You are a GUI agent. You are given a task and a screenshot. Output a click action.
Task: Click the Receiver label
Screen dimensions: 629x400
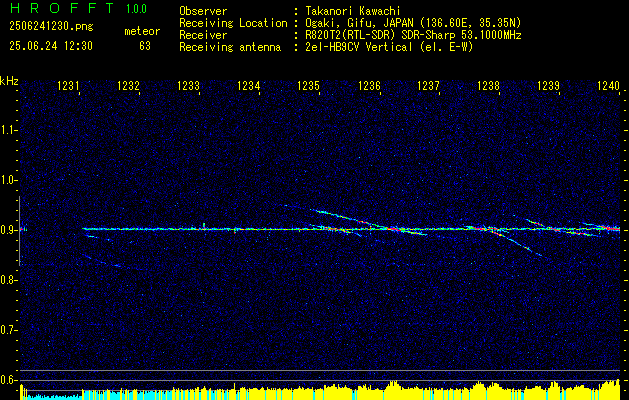(x=203, y=35)
